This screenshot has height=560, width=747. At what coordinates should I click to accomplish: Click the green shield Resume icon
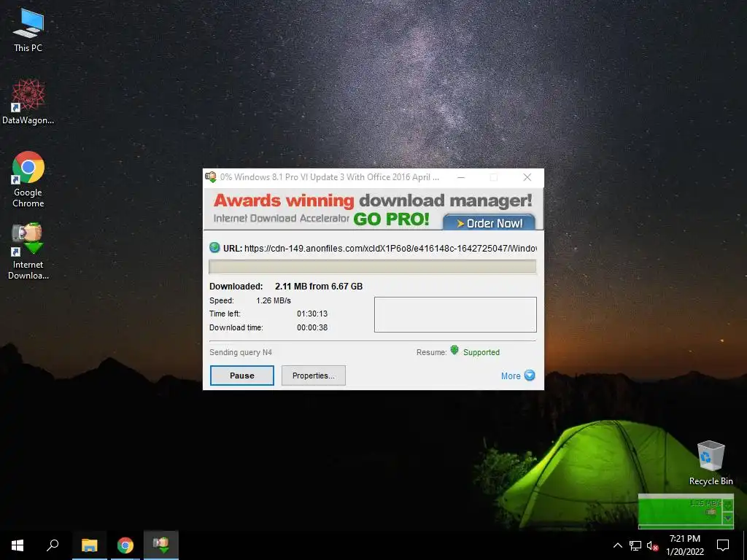(x=454, y=351)
